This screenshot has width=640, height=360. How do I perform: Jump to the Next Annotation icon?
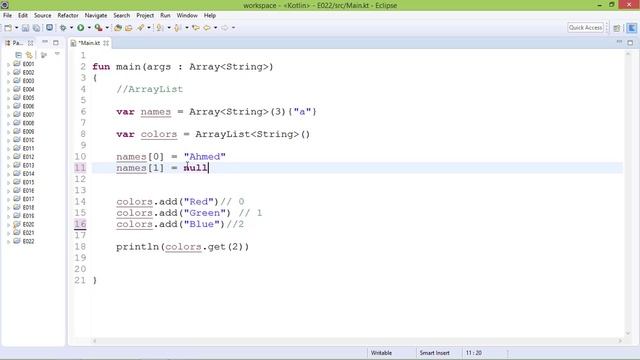(x=160, y=28)
